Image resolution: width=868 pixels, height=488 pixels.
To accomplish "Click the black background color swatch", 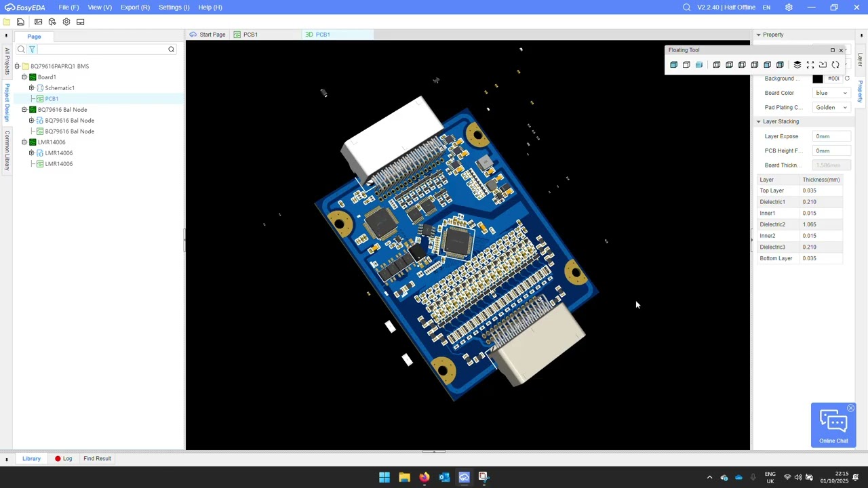I will point(818,79).
